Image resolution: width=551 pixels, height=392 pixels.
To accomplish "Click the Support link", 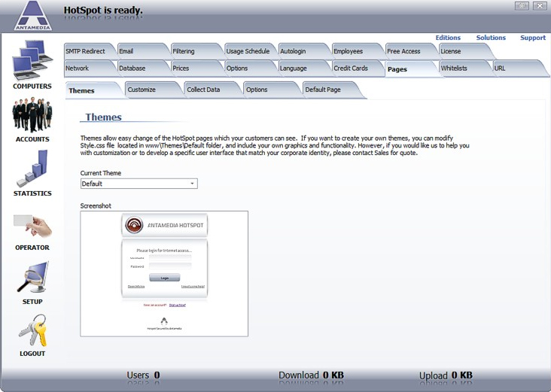I will click(533, 38).
